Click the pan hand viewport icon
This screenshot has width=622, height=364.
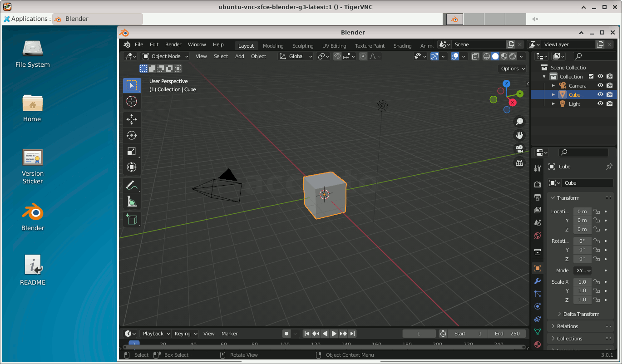click(519, 135)
